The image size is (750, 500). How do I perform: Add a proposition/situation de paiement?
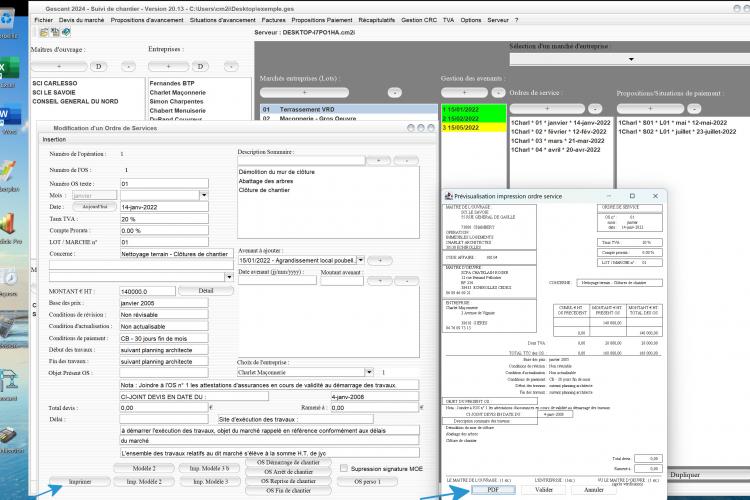coord(650,109)
